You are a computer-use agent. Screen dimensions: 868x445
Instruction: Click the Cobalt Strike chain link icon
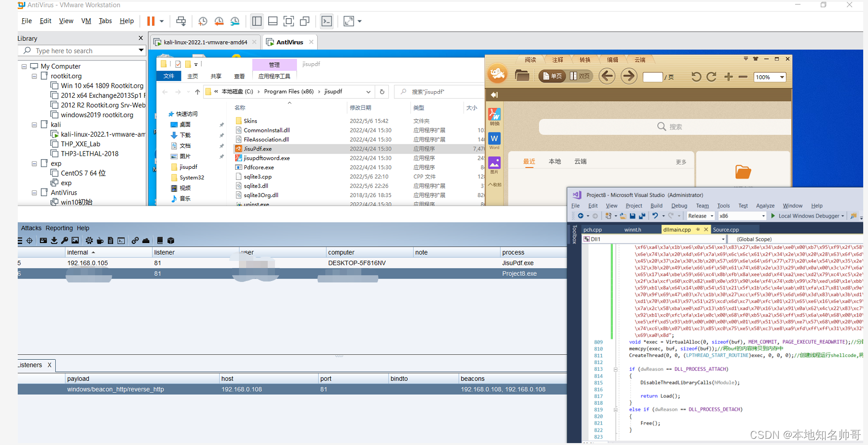[x=135, y=241]
